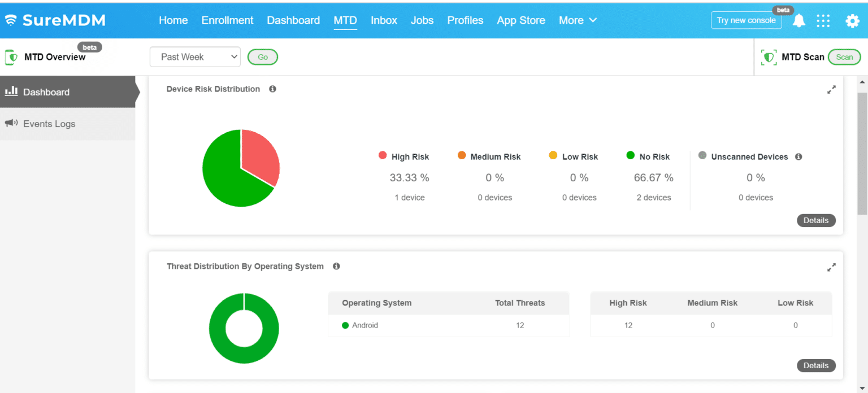Open the settings gear icon
Image resolution: width=868 pixels, height=393 pixels.
pyautogui.click(x=852, y=20)
